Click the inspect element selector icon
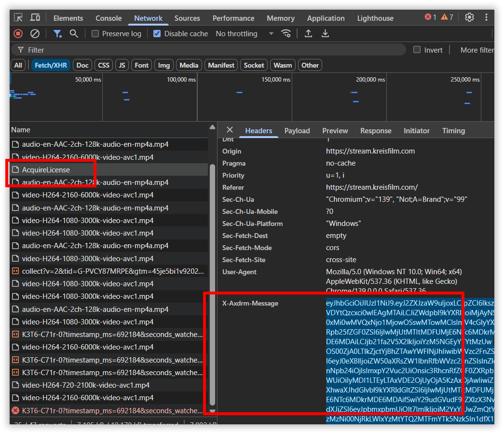 coord(18,18)
